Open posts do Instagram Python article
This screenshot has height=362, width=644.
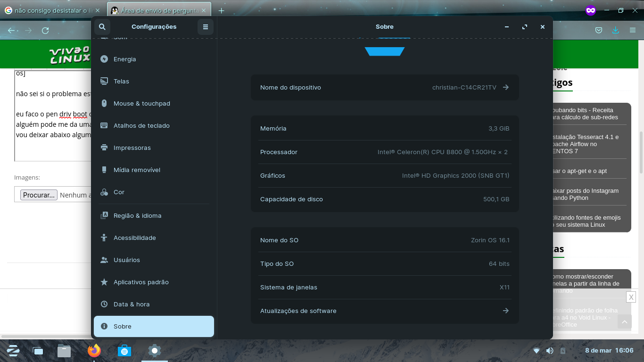[585, 194]
